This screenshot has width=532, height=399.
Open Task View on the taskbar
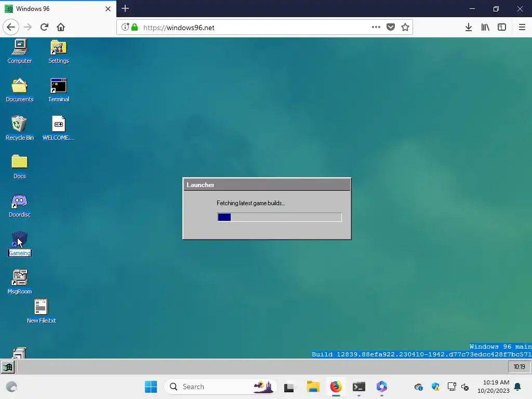[289, 387]
